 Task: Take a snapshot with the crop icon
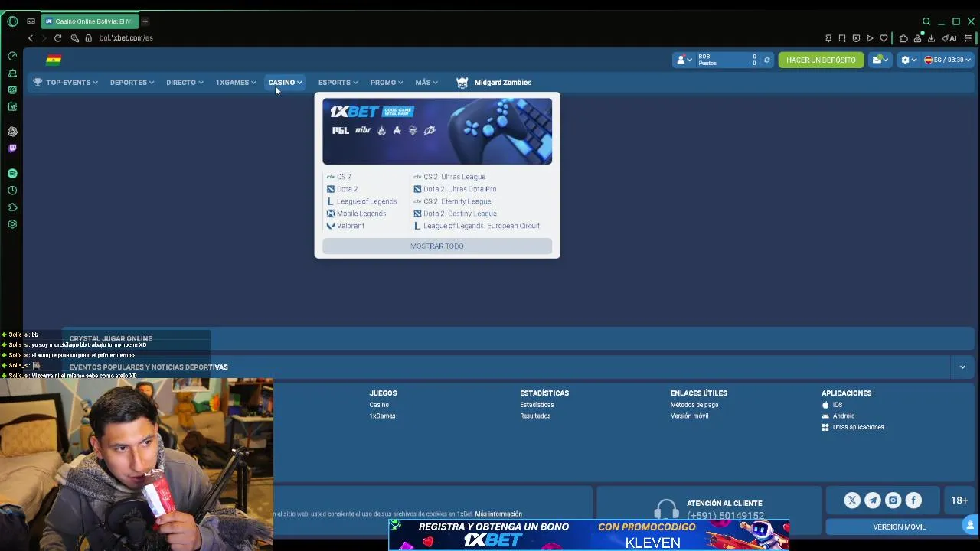(842, 38)
